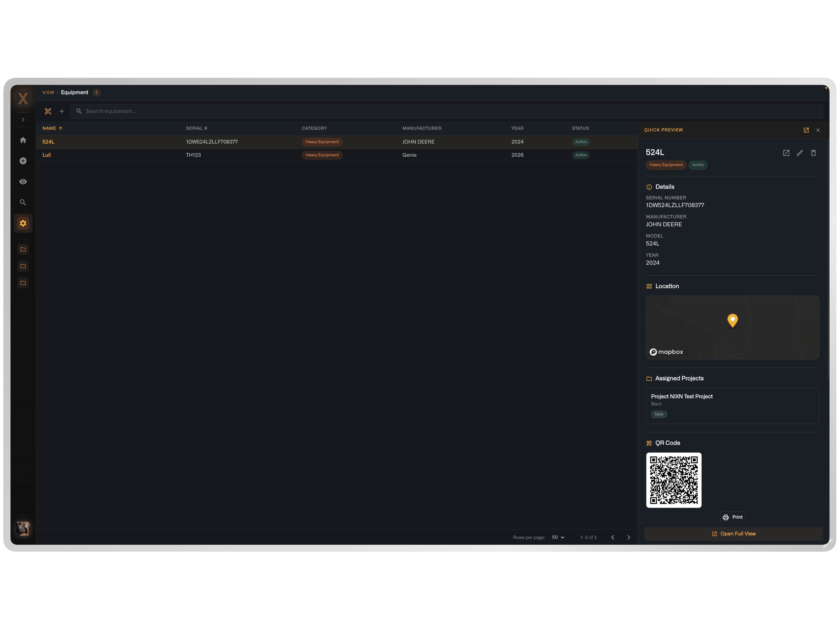Open 524L in new view icon

pos(786,153)
